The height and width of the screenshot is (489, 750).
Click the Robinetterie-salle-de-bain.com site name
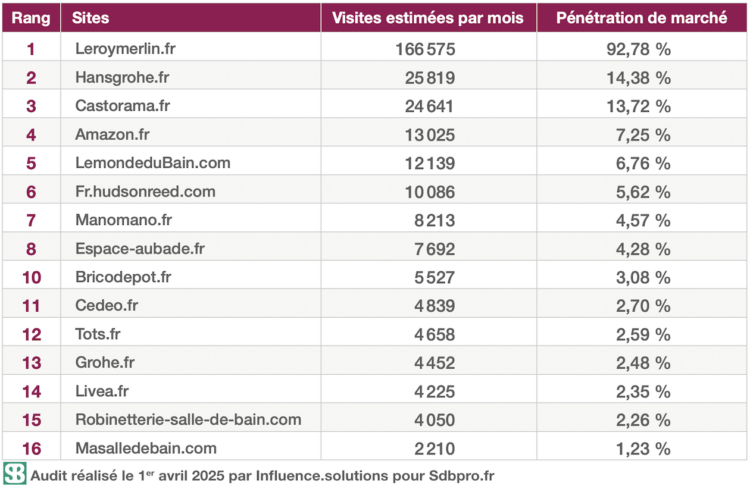(x=188, y=419)
